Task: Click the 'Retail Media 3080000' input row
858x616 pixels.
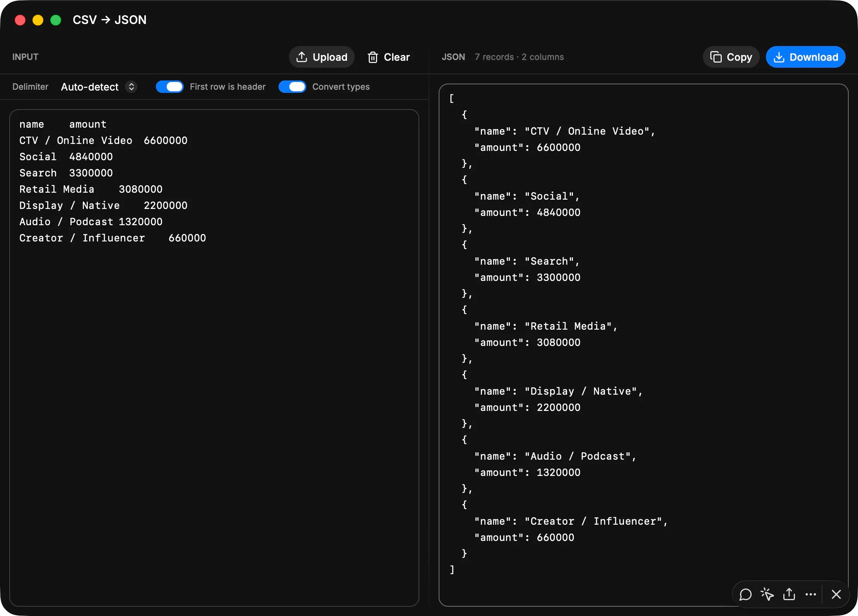Action: click(91, 189)
